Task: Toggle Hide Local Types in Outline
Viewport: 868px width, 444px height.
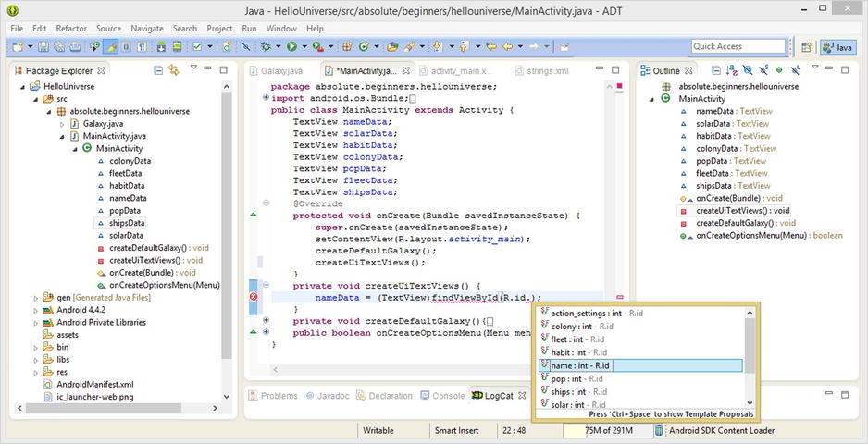Action: 796,70
